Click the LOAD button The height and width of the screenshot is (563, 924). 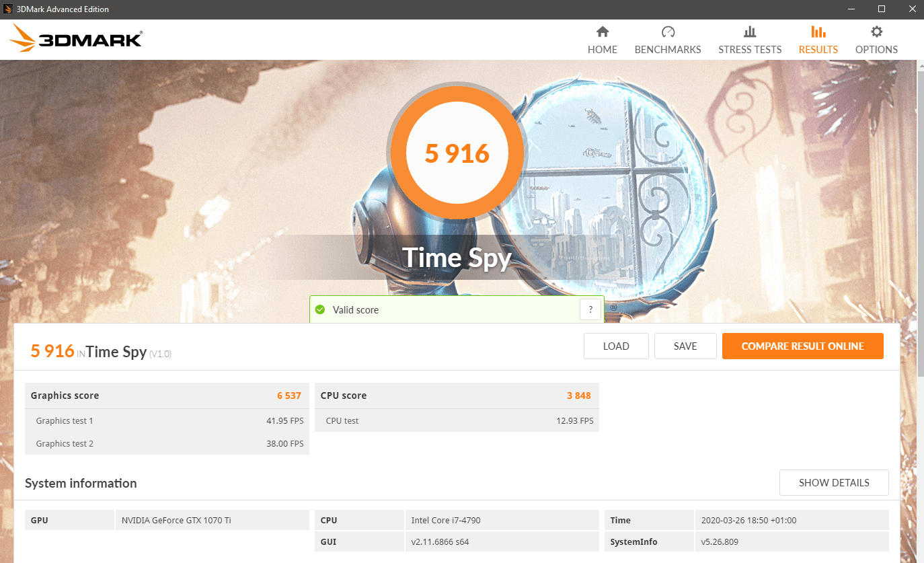(x=616, y=346)
